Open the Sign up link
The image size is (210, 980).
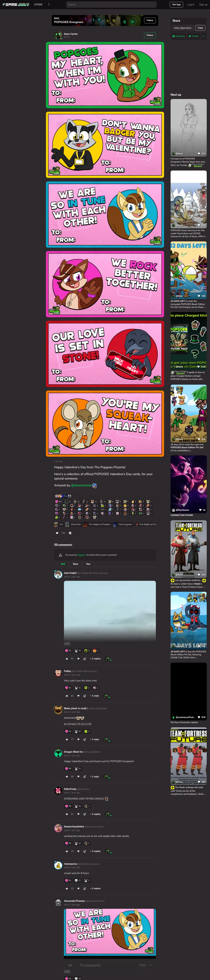click(203, 5)
